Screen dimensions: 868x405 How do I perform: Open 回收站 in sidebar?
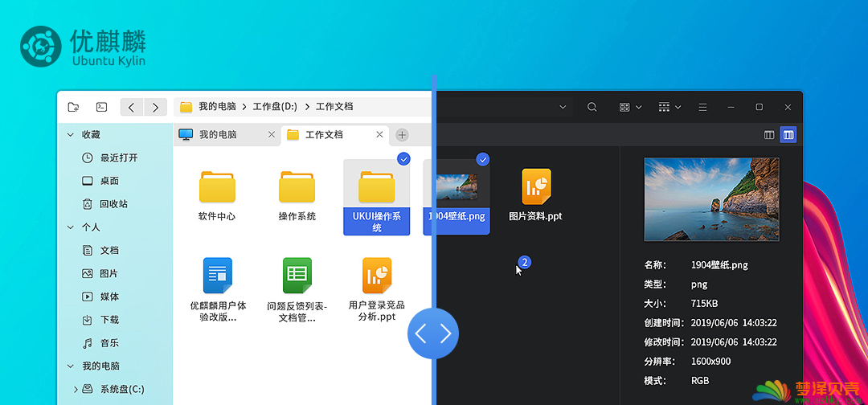coord(104,203)
